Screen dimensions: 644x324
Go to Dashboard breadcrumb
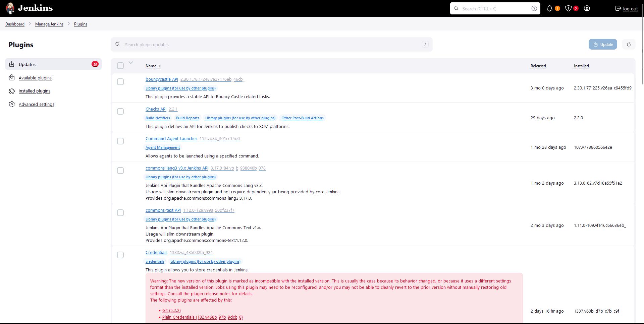pyautogui.click(x=15, y=24)
